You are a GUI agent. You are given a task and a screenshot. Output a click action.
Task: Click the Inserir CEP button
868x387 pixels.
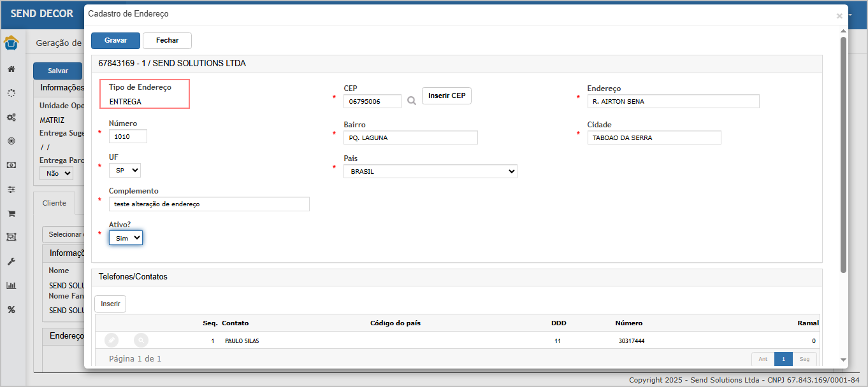coord(446,96)
